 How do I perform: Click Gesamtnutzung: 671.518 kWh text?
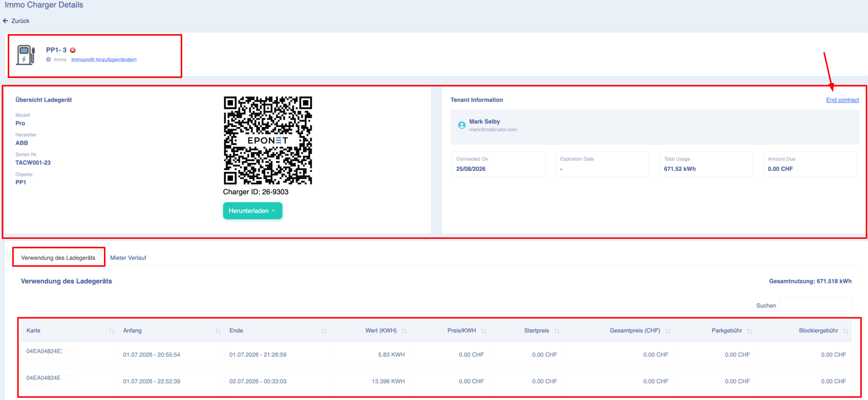click(x=810, y=281)
